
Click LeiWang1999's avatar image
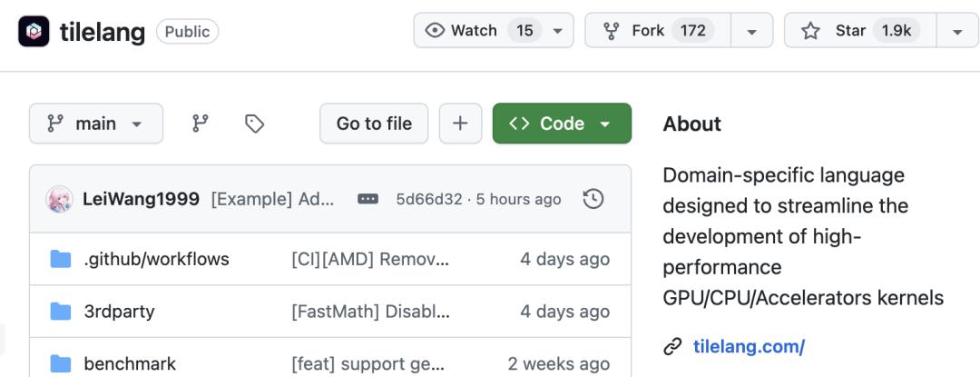click(x=59, y=200)
